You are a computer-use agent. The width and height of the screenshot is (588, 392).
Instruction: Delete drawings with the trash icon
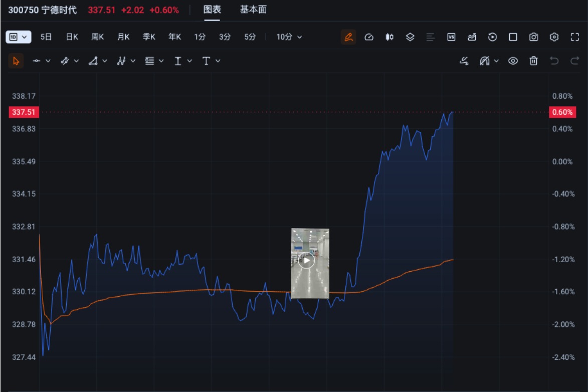534,61
